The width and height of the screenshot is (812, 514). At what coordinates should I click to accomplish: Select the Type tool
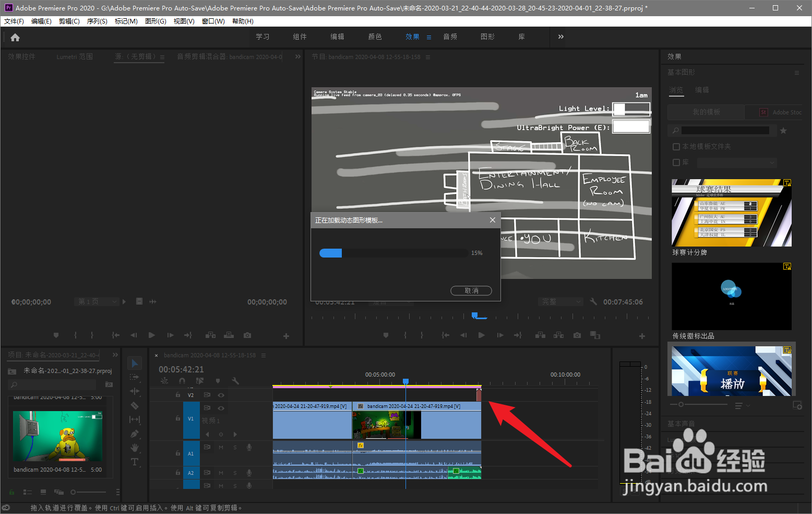click(x=134, y=462)
